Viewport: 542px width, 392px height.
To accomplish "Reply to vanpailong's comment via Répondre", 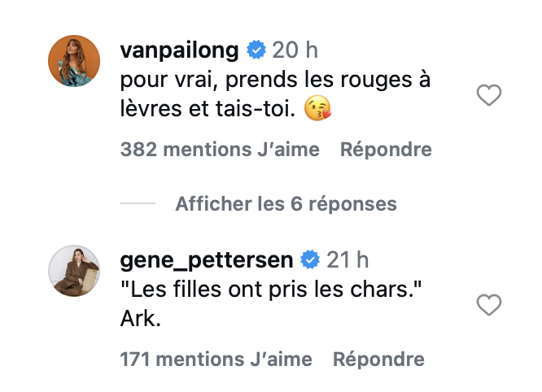I will (385, 150).
